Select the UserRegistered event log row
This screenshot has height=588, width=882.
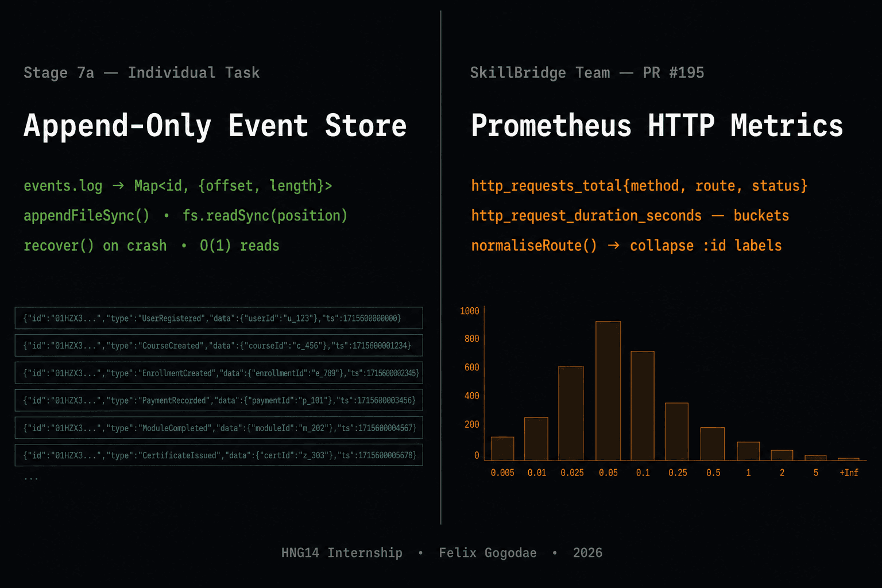click(219, 318)
